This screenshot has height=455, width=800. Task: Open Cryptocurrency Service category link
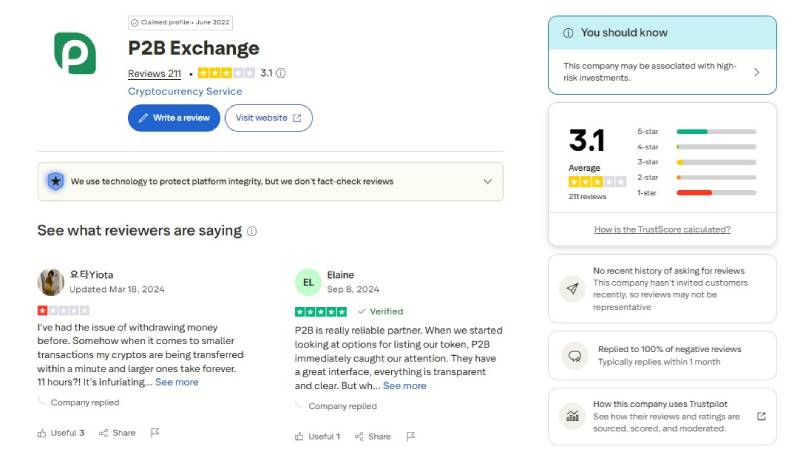(185, 91)
